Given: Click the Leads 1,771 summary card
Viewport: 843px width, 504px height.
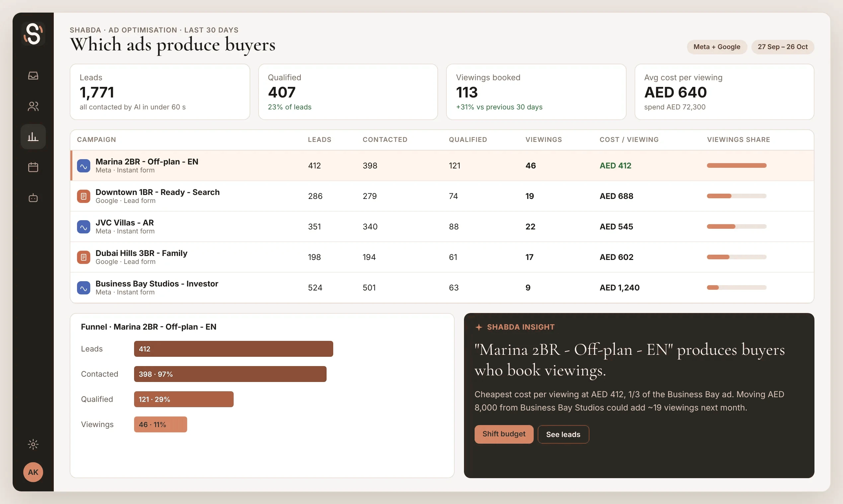Looking at the screenshot, I should 160,92.
